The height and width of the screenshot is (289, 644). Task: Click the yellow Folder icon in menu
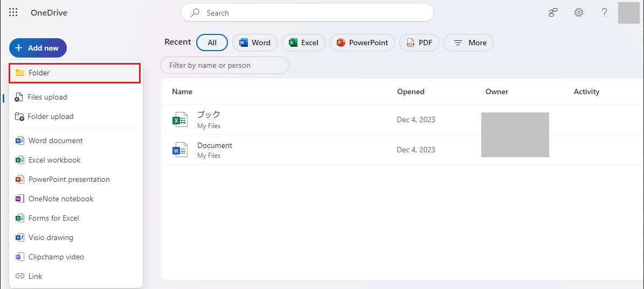coord(20,73)
